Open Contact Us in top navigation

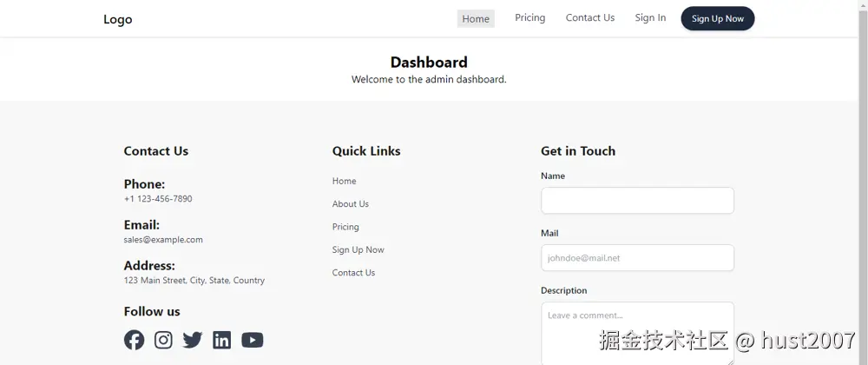tap(590, 17)
